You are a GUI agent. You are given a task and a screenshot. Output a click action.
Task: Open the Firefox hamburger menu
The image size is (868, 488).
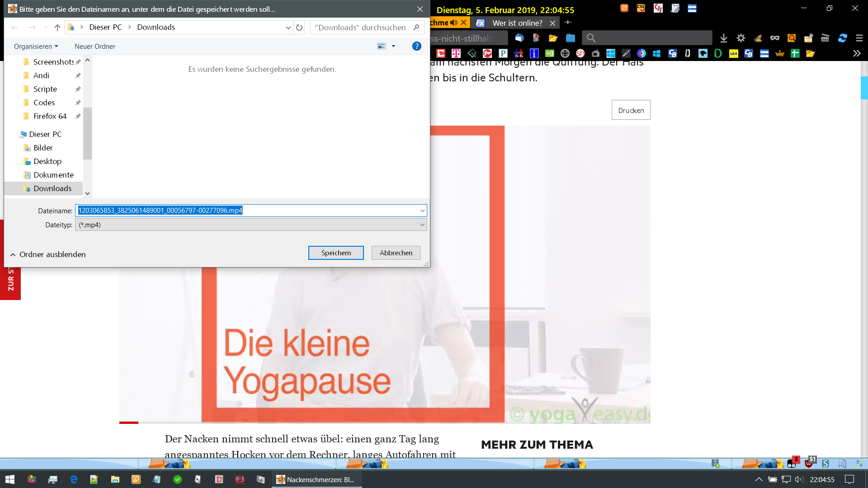coord(859,38)
